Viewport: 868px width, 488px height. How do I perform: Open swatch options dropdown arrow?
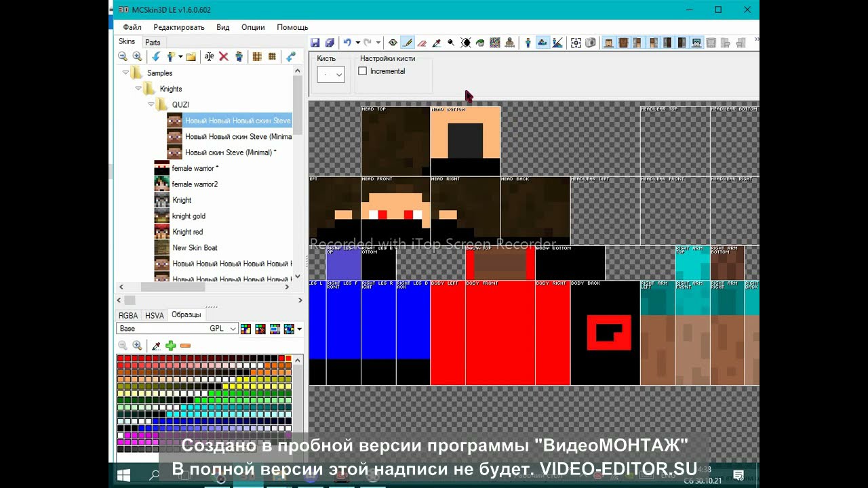pos(299,329)
